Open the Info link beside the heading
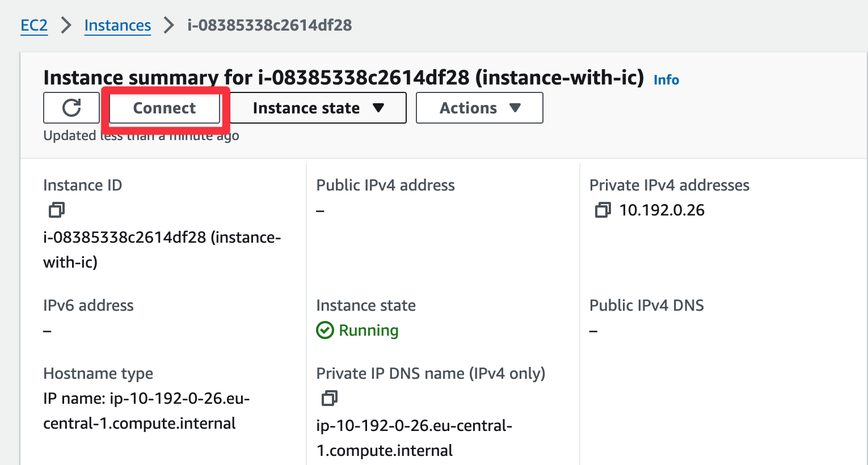The image size is (868, 465). coord(666,80)
